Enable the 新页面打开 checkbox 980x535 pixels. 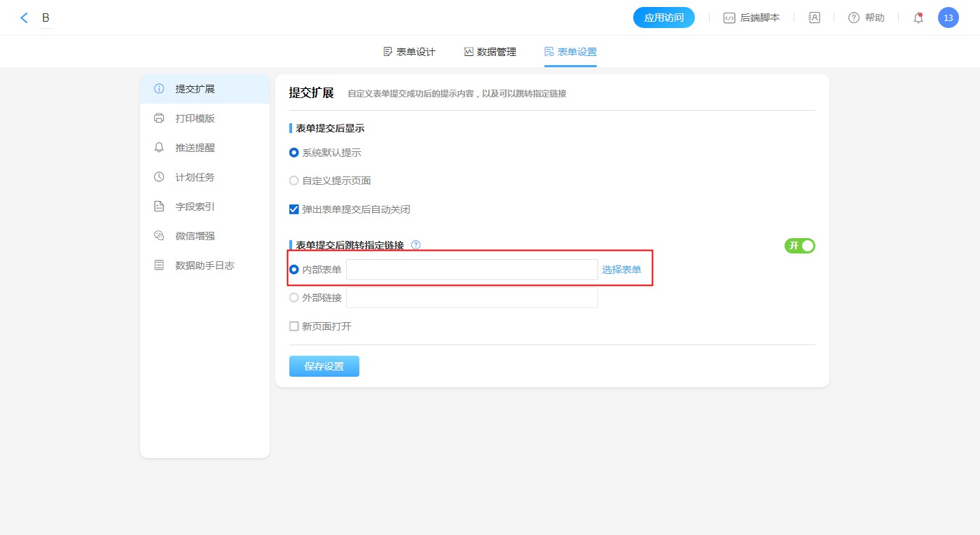(294, 326)
